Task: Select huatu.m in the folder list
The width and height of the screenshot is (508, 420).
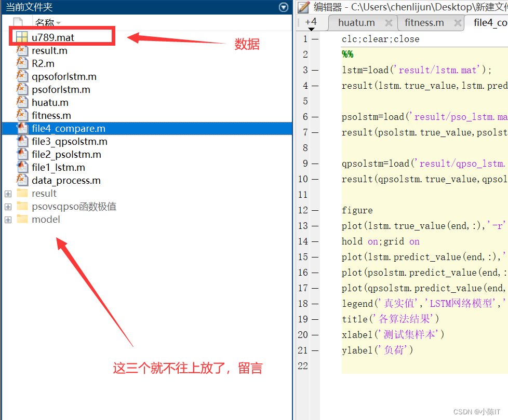Action: pyautogui.click(x=50, y=102)
